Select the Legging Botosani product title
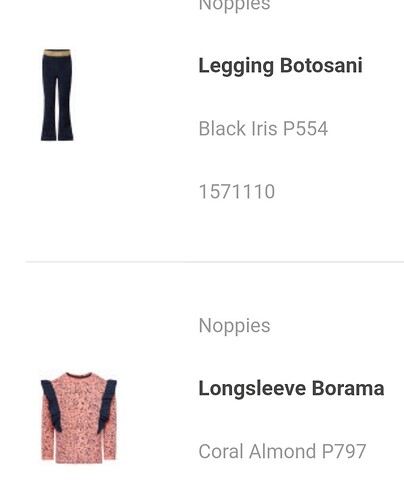 [280, 66]
